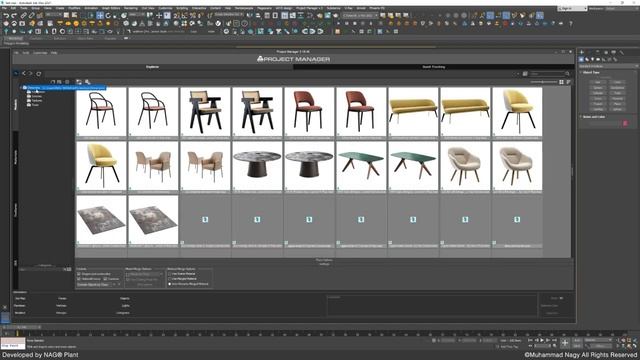Click the Undo arrow in main toolbar
Screen dimensions: 640x360
pyautogui.click(x=6, y=16)
